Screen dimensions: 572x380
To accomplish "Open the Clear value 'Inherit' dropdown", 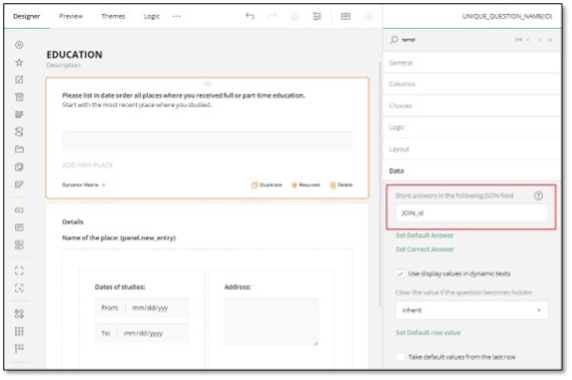I will point(472,310).
